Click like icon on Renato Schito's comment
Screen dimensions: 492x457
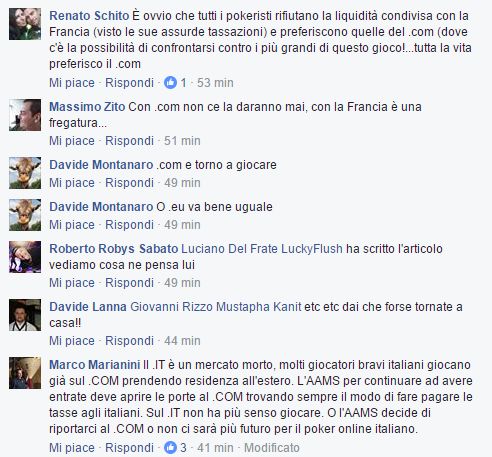170,82
